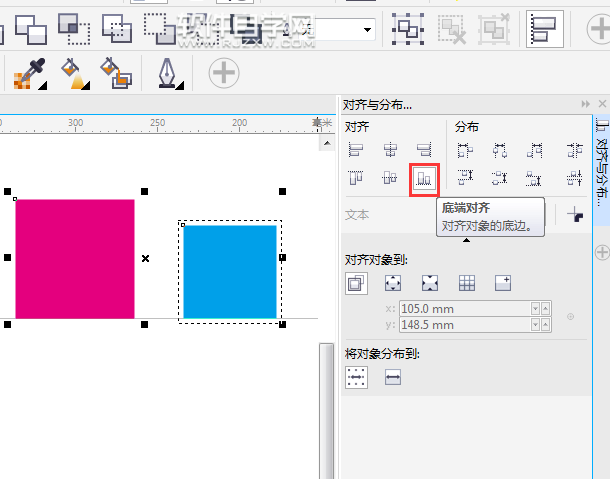610x479 pixels.
Task: Click Distribute Bottom icon in docker
Action: (533, 179)
